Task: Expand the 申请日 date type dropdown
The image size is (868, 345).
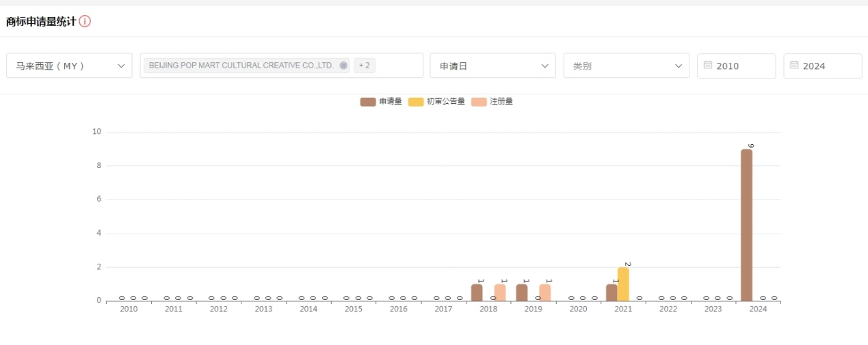Action: point(492,66)
